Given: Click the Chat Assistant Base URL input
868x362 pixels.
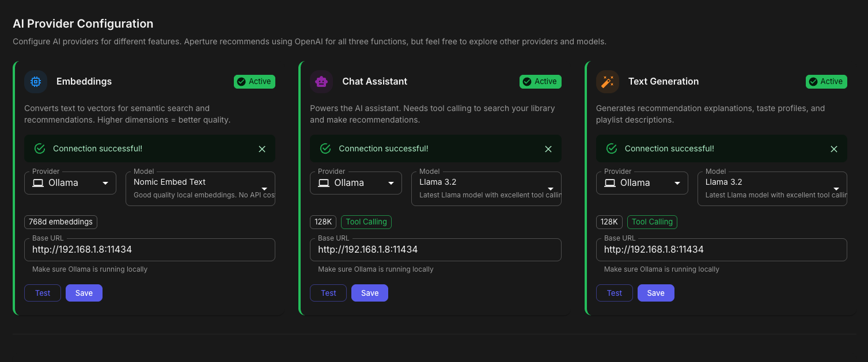Looking at the screenshot, I should 435,250.
